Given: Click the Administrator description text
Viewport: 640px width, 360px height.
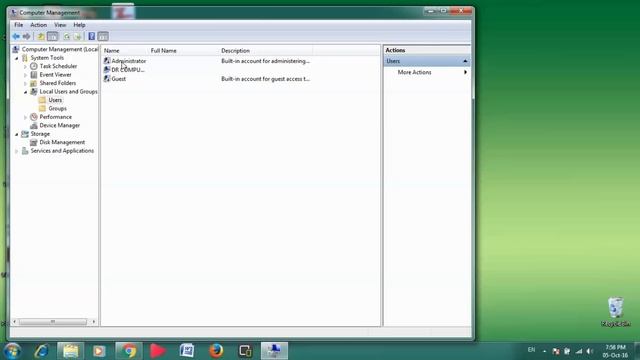Looking at the screenshot, I should (x=265, y=61).
